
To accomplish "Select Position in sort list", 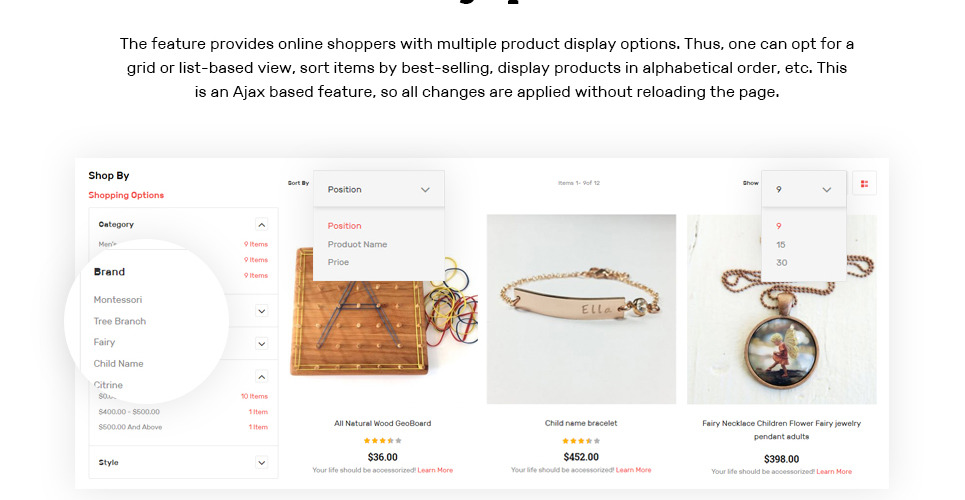I will (x=344, y=226).
